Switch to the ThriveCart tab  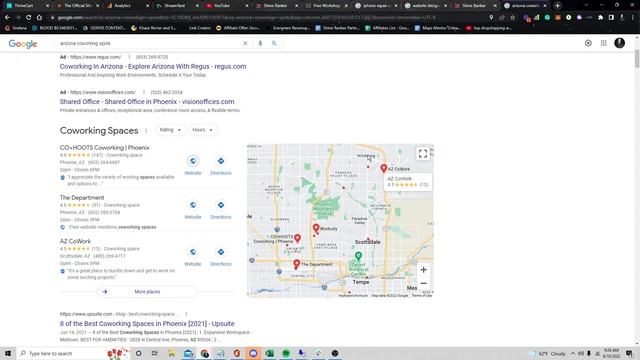coord(26,6)
